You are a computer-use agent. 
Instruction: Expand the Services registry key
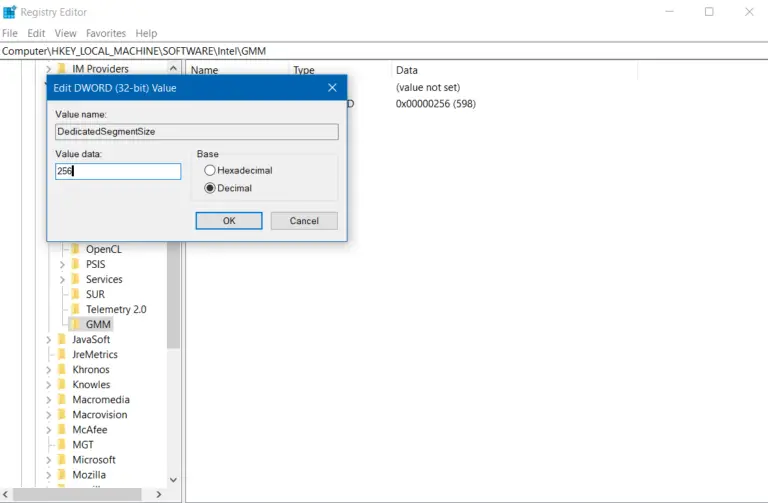click(x=62, y=280)
